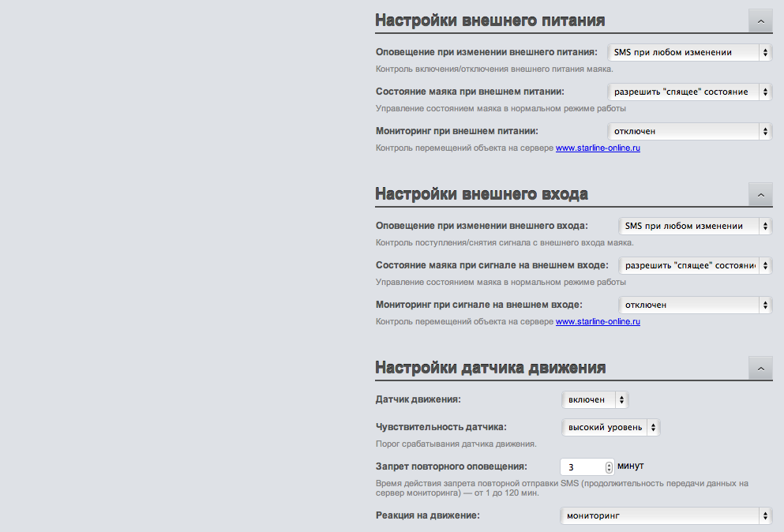Screen dimensions: 784x532
Task: Collapse the Настройки датчика движения section
Action: point(760,369)
